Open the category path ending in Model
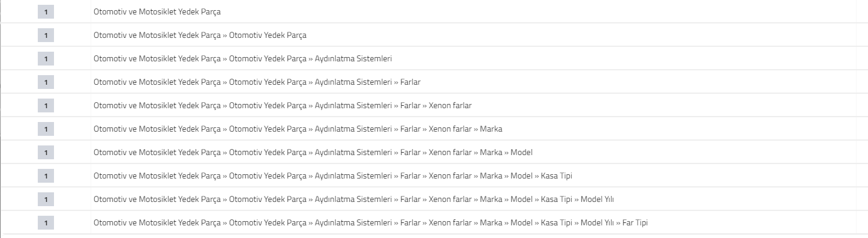The height and width of the screenshot is (238, 868). pyautogui.click(x=313, y=152)
